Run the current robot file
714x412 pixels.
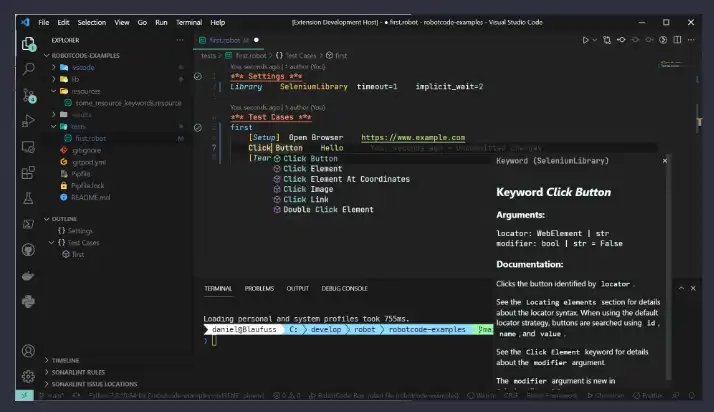[585, 40]
